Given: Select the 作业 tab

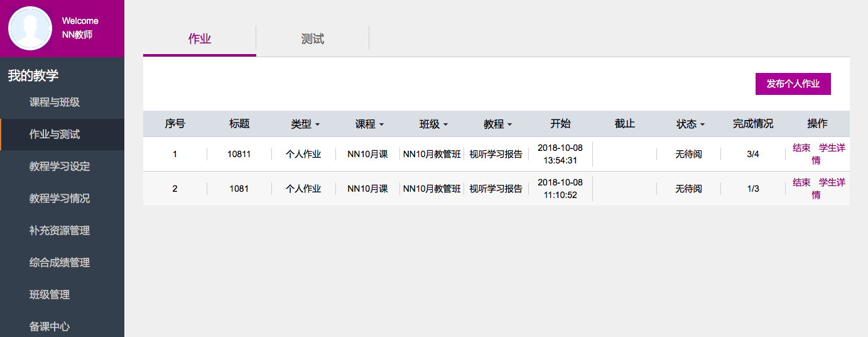Looking at the screenshot, I should pyautogui.click(x=200, y=39).
